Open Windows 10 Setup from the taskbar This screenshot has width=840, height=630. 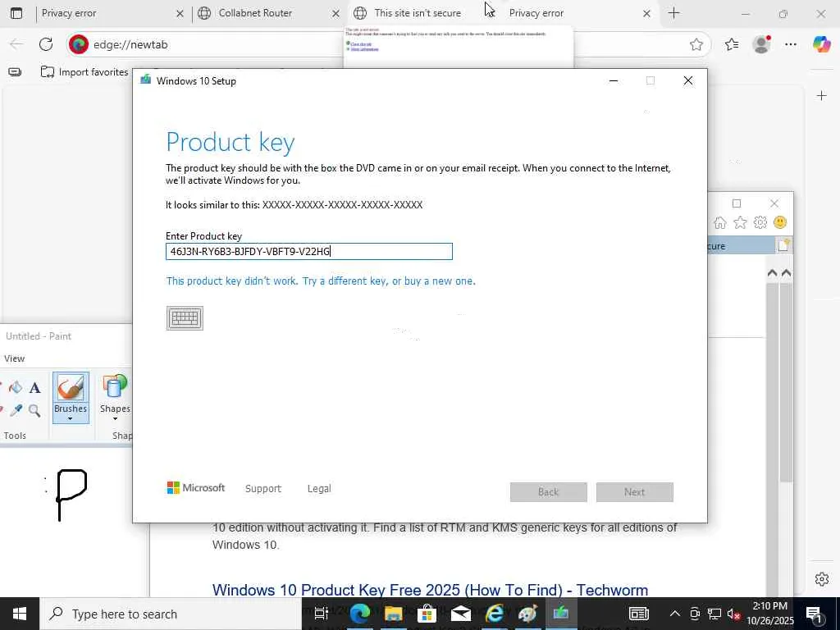click(561, 614)
